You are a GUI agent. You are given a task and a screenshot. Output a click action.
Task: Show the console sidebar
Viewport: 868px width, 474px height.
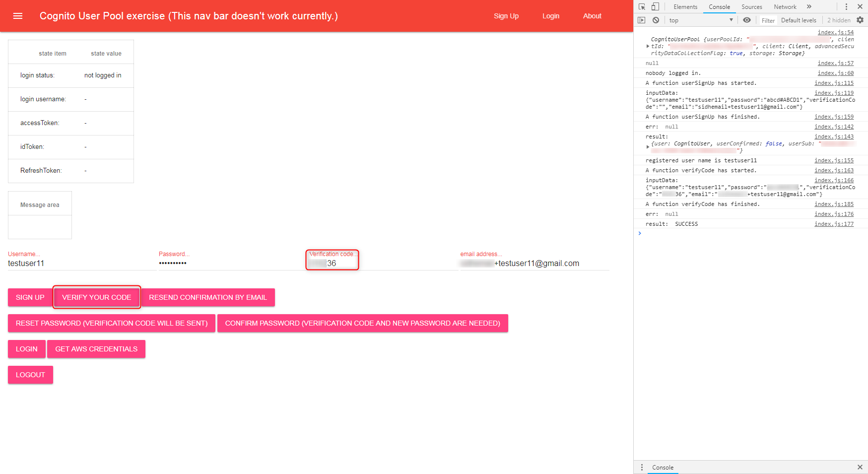[642, 20]
